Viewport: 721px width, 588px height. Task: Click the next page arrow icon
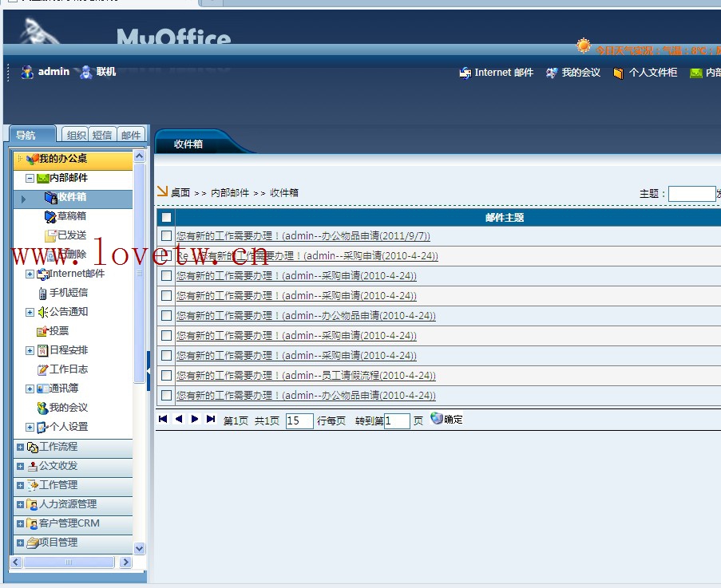click(195, 419)
